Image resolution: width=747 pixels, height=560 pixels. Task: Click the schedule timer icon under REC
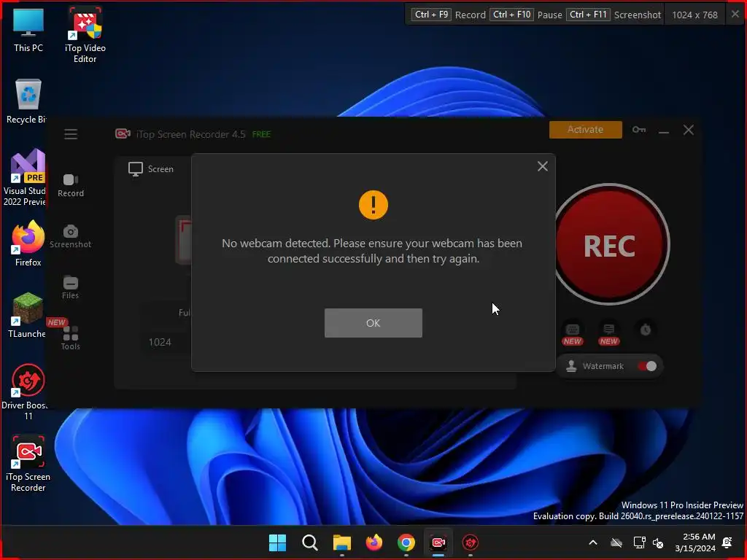pyautogui.click(x=646, y=330)
